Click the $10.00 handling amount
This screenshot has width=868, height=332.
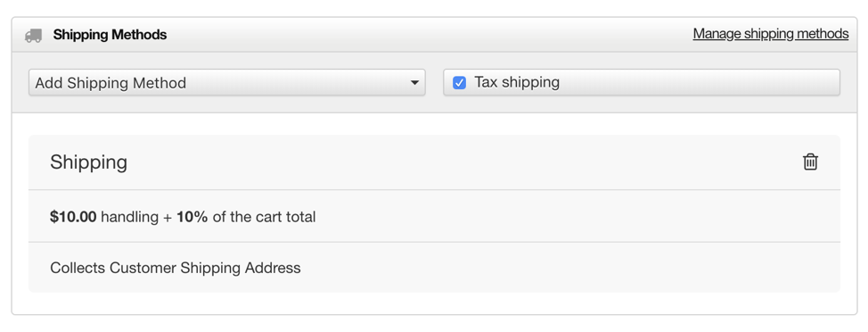coord(73,217)
